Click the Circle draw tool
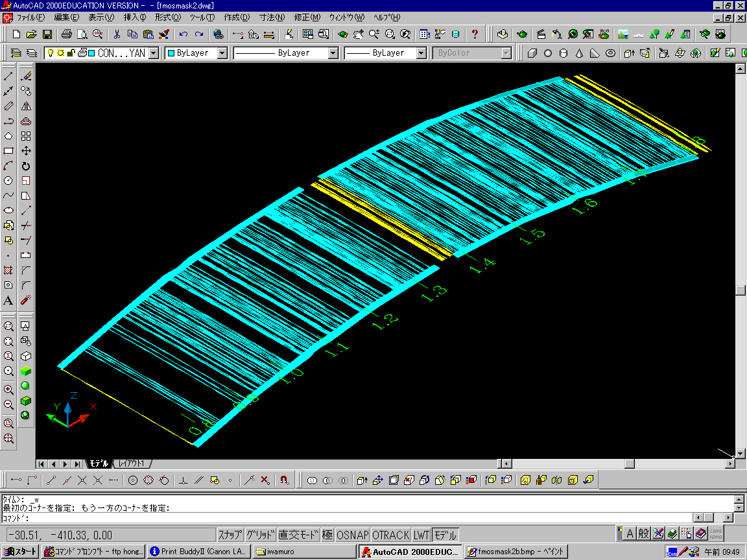Image resolution: width=747 pixels, height=560 pixels. pyautogui.click(x=8, y=181)
